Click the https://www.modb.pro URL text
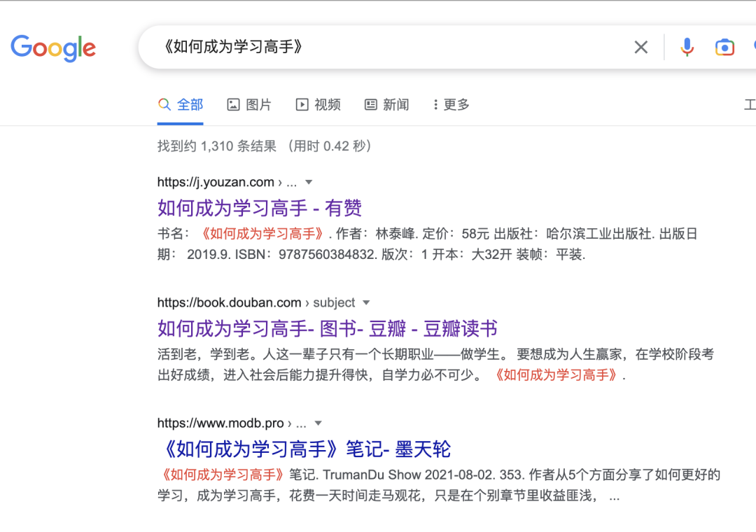The image size is (756, 532). pyautogui.click(x=220, y=423)
